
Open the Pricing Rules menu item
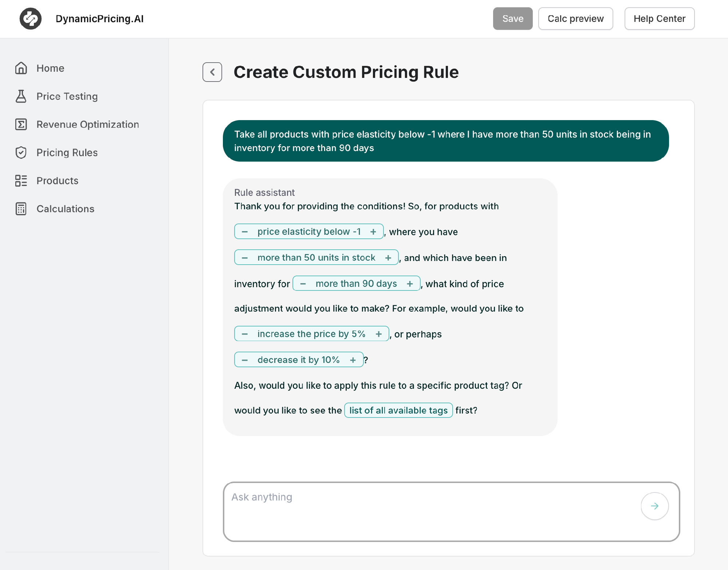coord(67,153)
